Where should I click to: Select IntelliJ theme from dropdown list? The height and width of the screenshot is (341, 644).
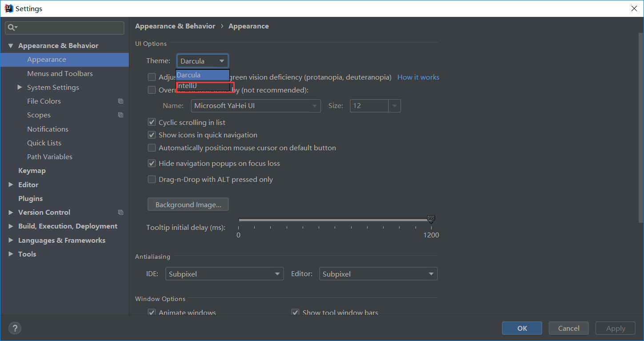coord(204,86)
